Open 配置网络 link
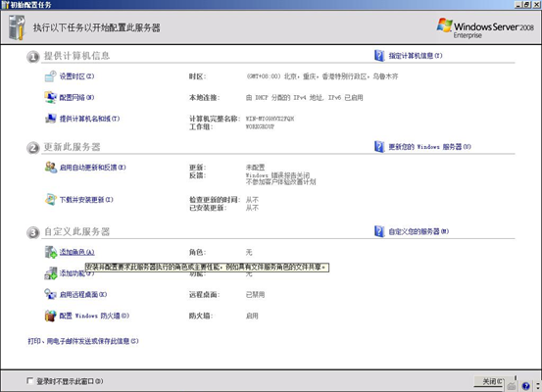542x392 pixels. [x=76, y=97]
